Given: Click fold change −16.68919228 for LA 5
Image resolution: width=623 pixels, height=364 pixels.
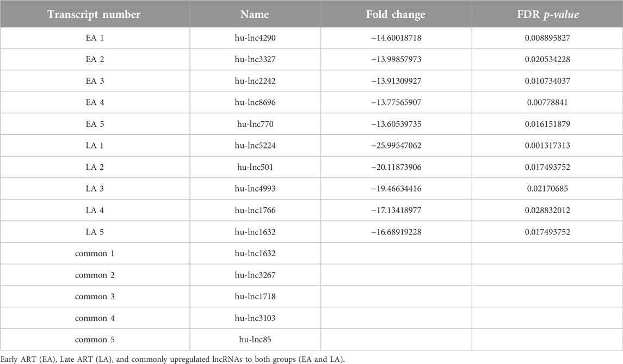Looking at the screenshot, I should pos(396,232).
